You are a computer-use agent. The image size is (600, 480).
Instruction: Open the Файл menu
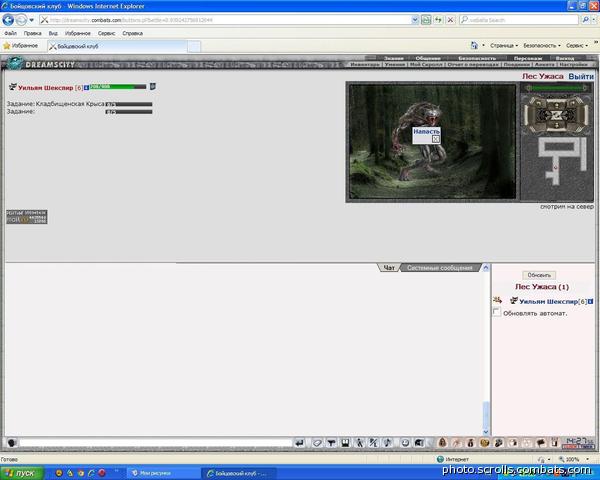coord(10,33)
